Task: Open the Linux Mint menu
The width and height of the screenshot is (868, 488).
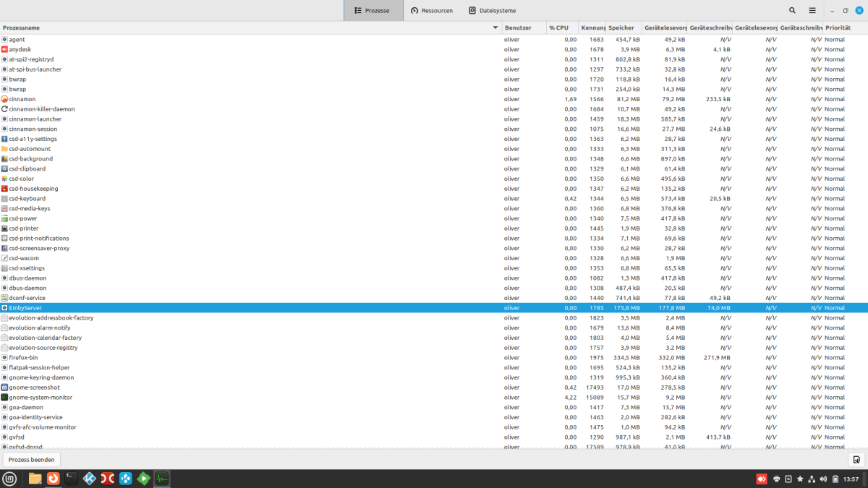Action: pyautogui.click(x=9, y=479)
